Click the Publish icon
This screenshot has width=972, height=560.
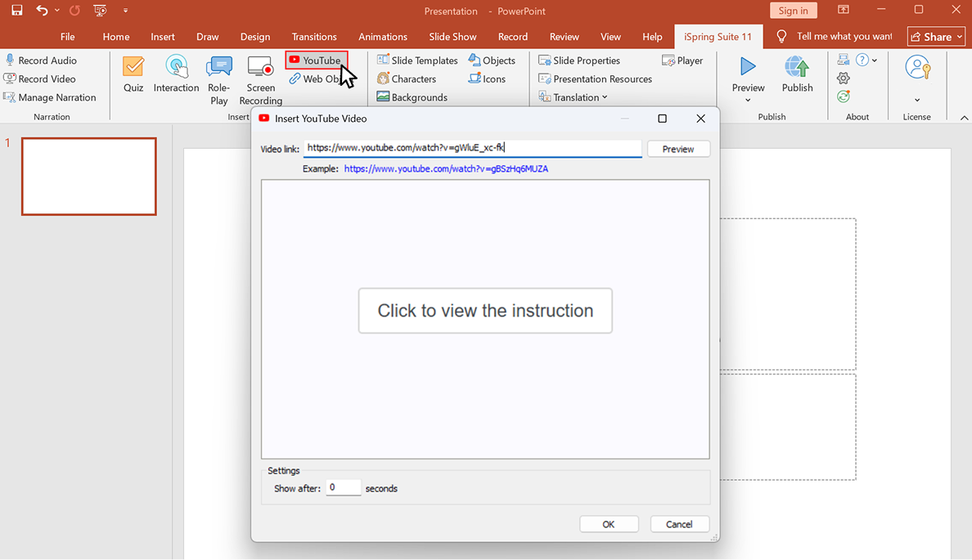(x=796, y=76)
